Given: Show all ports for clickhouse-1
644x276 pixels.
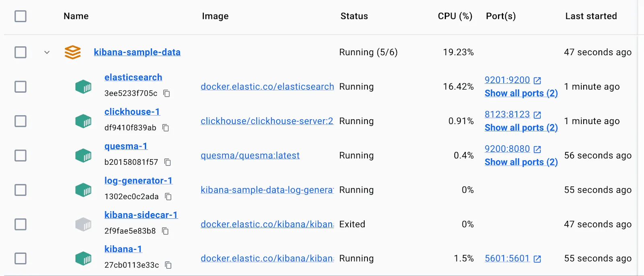Looking at the screenshot, I should [x=520, y=127].
